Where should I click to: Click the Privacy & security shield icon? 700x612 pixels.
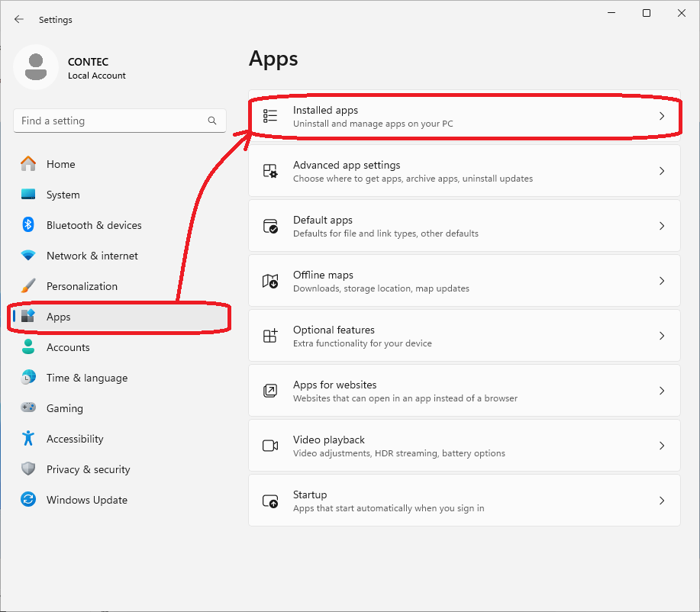pyautogui.click(x=28, y=469)
